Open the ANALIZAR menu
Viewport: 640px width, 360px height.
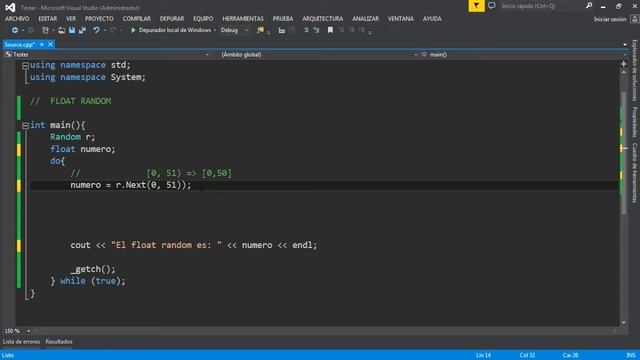pos(366,19)
